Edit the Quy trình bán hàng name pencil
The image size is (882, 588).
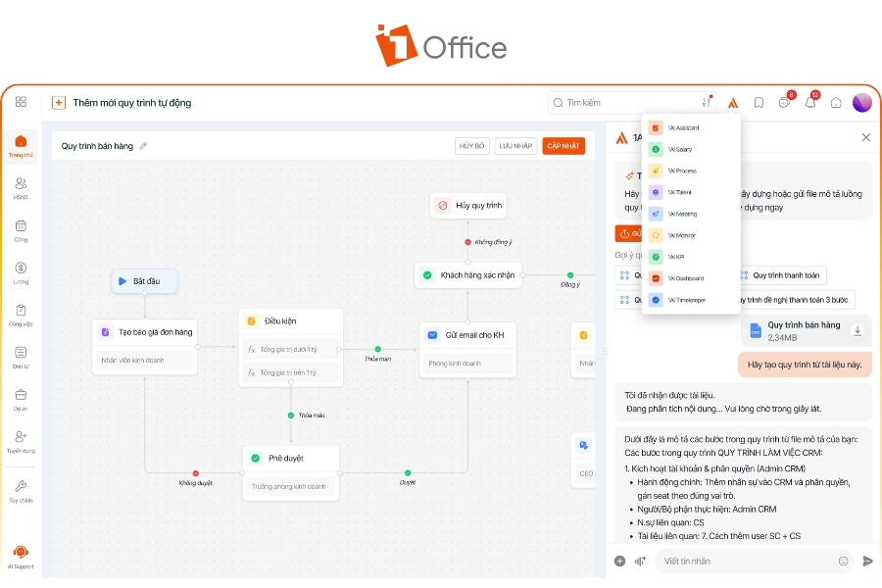coord(143,146)
